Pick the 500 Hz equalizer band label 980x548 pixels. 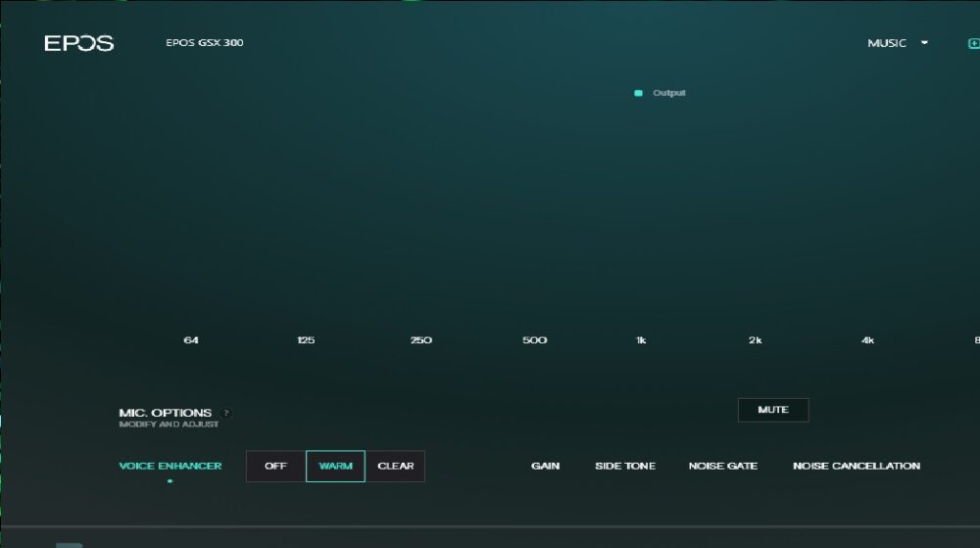[534, 340]
